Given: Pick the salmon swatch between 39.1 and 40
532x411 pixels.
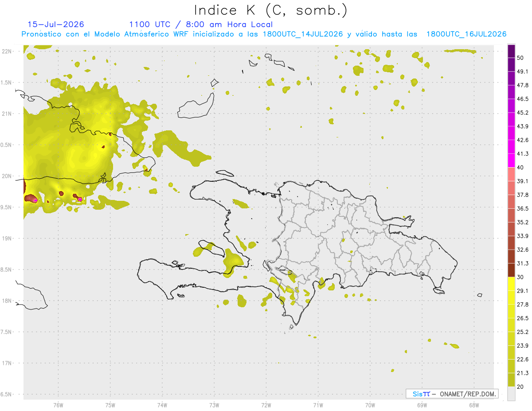Looking at the screenshot, I should [x=512, y=174].
